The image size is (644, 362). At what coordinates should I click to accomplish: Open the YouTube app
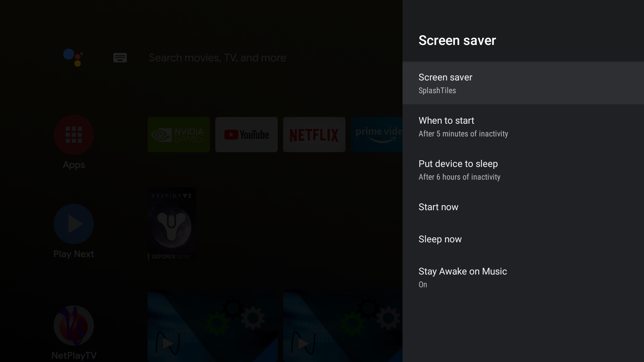(x=247, y=134)
